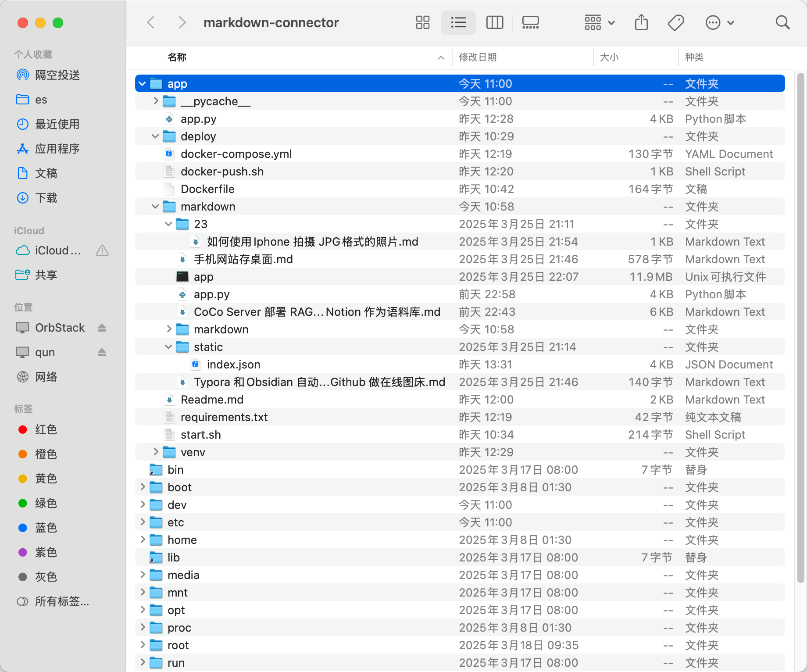Screen dimensions: 807x672
Task: Expand the nested markdown folder dated 今天 10:58
Action: pyautogui.click(x=169, y=329)
